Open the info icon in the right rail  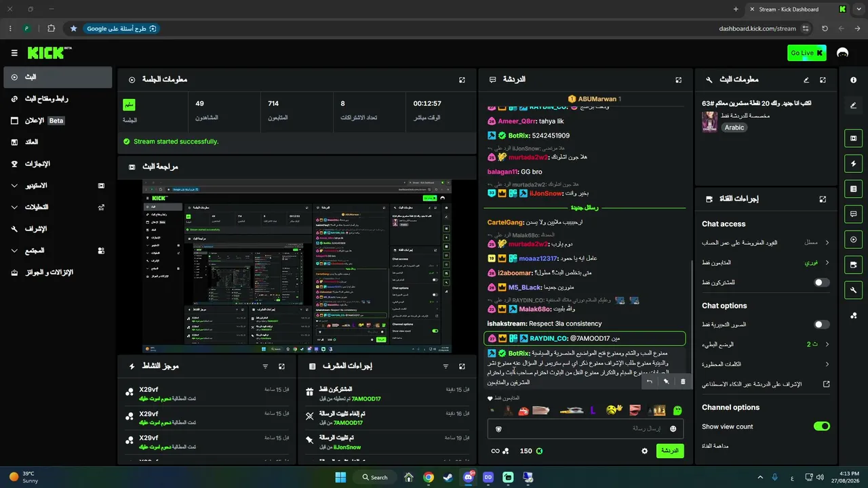coord(853,80)
